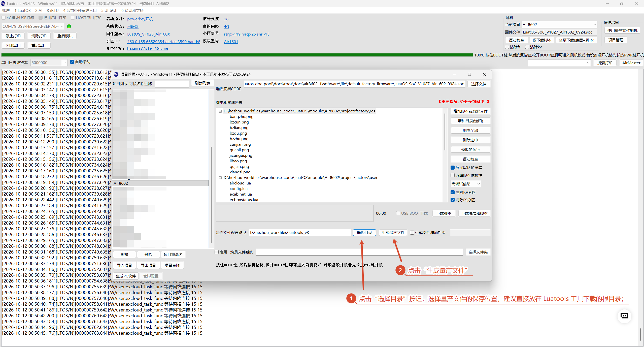This screenshot has height=347, width=644.
Task: Collapse the factory\user folder tree node
Action: point(220,178)
